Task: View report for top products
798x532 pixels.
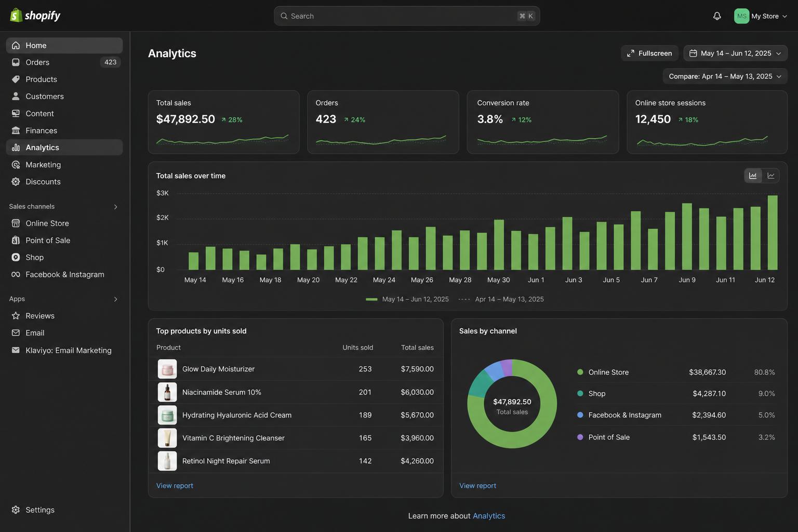Action: tap(175, 486)
